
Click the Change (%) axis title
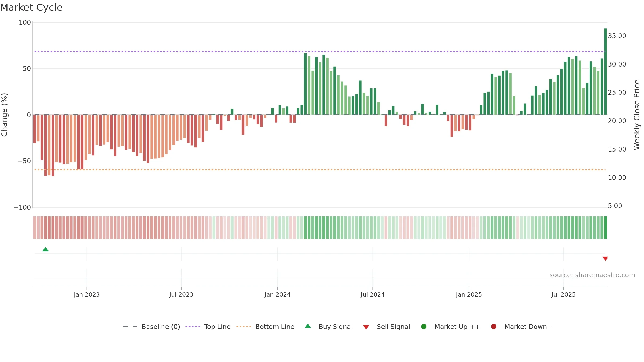point(5,115)
